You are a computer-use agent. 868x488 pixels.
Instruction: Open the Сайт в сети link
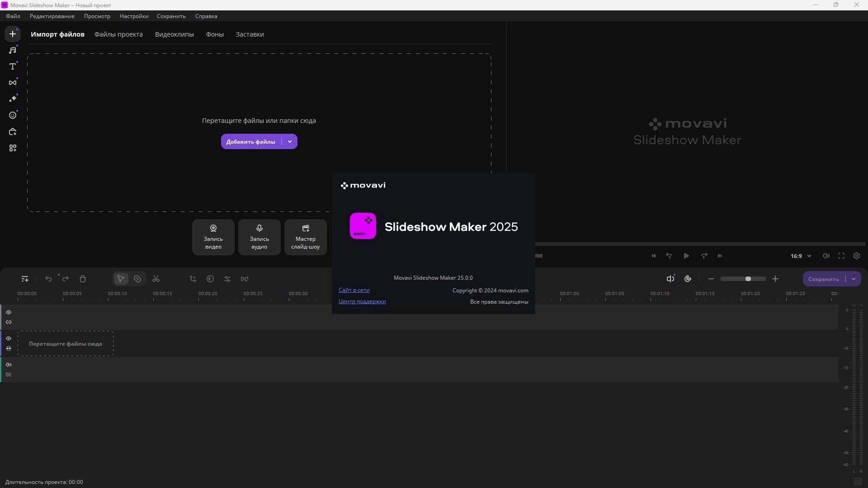354,290
